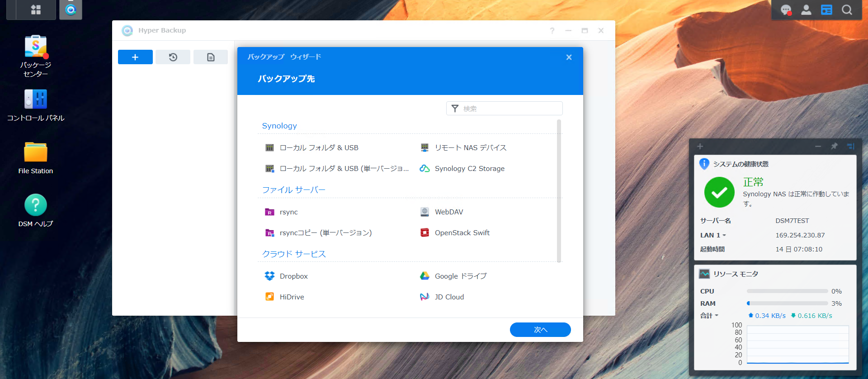
Task: Click the search filter field in wizard
Action: (504, 109)
